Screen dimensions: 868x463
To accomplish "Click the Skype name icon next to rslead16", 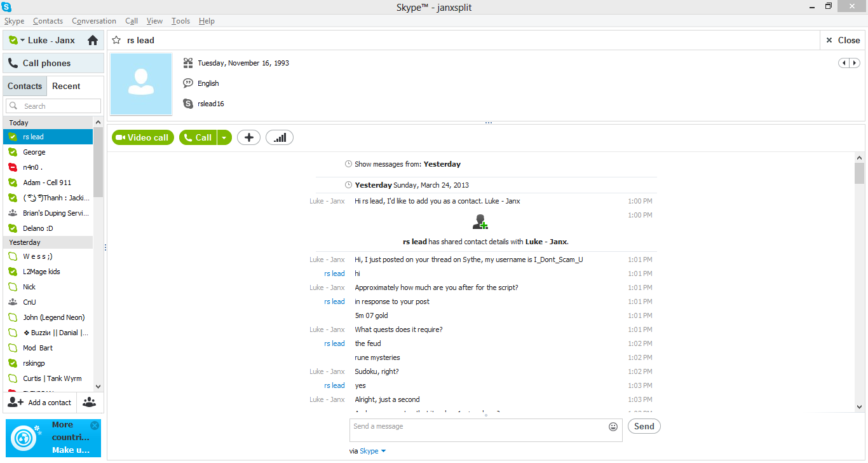I will pyautogui.click(x=188, y=104).
